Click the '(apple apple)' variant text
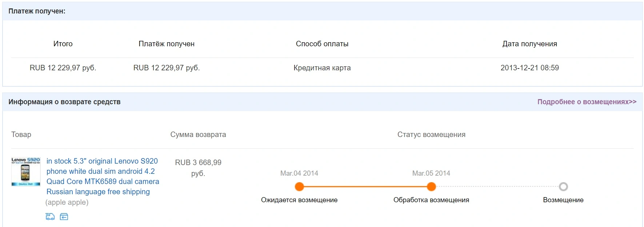 67,202
